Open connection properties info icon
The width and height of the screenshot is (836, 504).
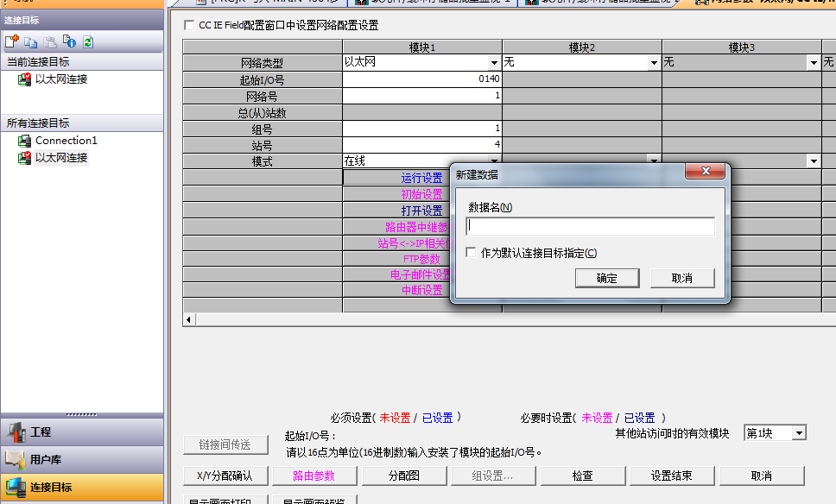click(69, 41)
